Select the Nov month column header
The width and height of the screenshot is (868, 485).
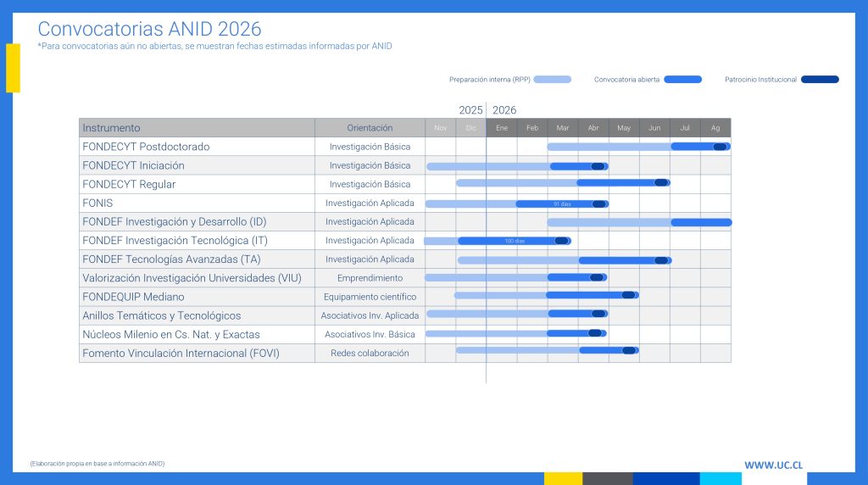click(440, 128)
